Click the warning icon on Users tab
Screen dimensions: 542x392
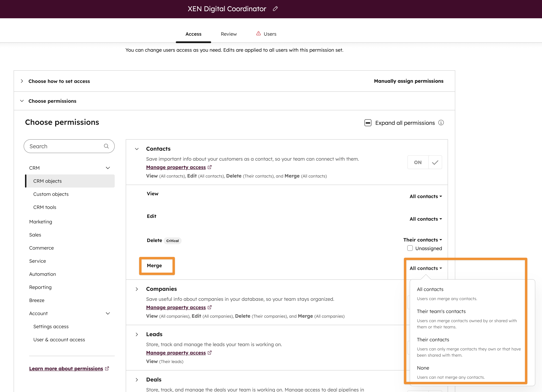[258, 33]
